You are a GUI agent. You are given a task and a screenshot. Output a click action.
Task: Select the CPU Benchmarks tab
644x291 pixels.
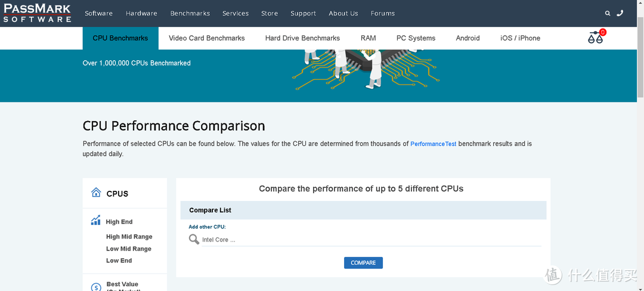120,38
